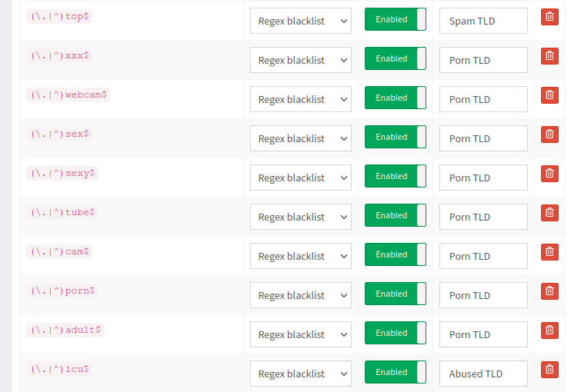
Task: Toggle Enabled switch for cam$ row
Action: click(x=396, y=254)
